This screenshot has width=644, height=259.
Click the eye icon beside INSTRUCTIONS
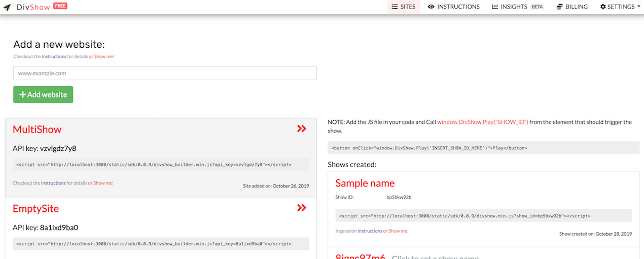pyautogui.click(x=431, y=7)
